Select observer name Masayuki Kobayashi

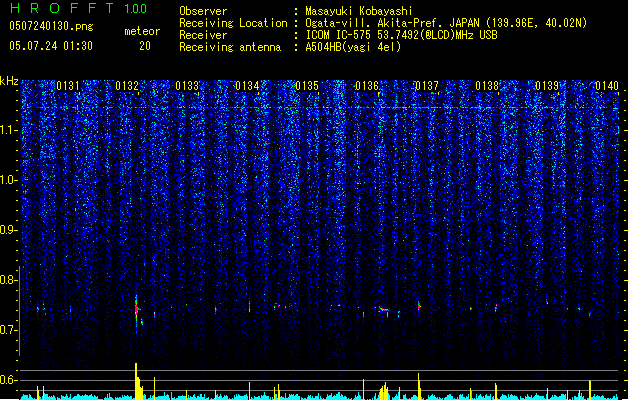[x=359, y=11]
